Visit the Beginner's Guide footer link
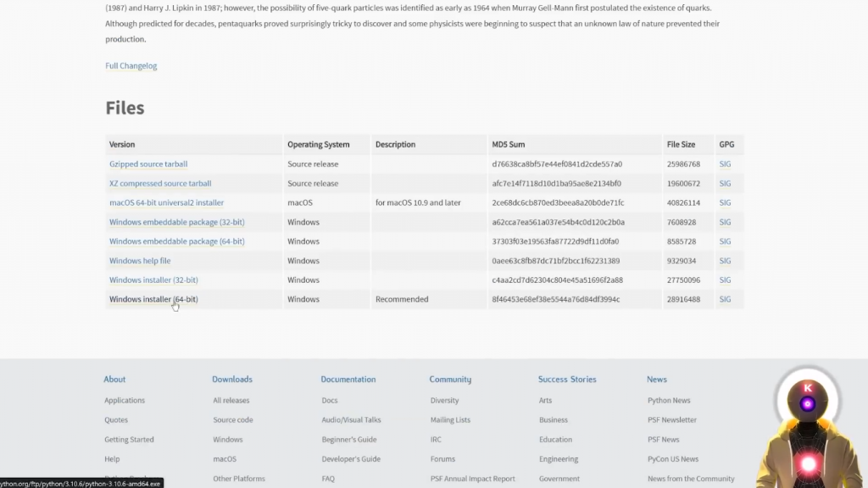868x488 pixels. (349, 440)
